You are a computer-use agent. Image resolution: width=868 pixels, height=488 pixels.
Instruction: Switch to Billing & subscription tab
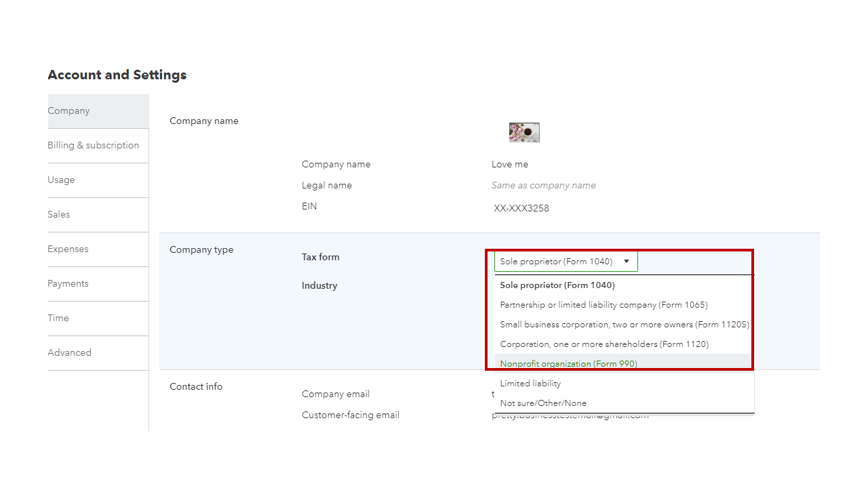coord(93,146)
